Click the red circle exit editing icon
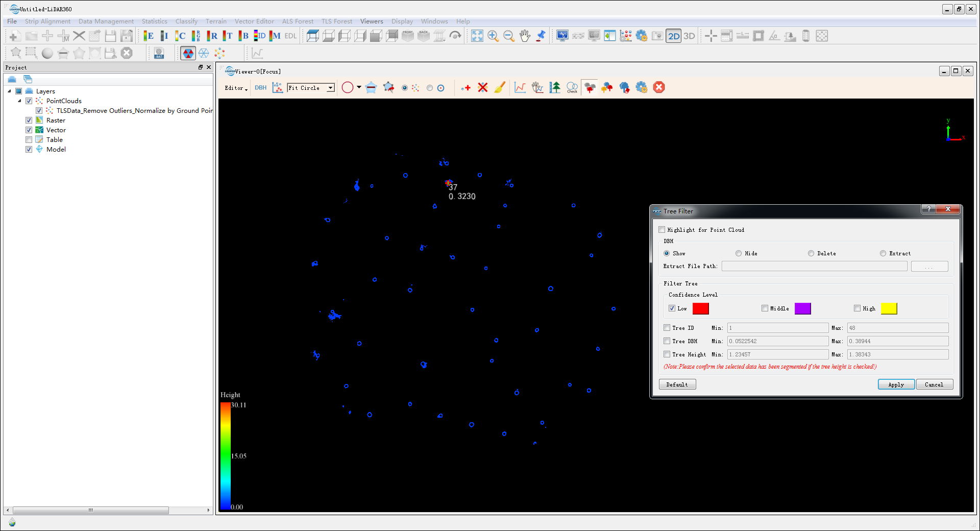The height and width of the screenshot is (531, 980). [659, 88]
